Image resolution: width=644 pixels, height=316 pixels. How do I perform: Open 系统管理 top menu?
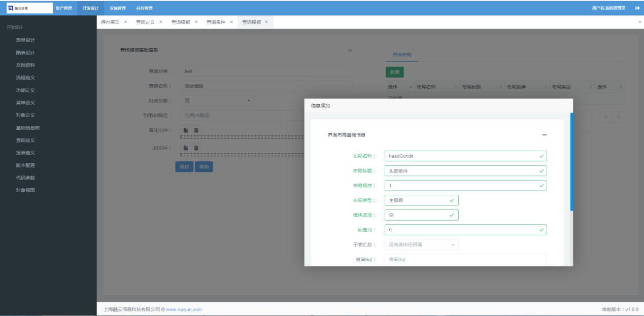117,8
